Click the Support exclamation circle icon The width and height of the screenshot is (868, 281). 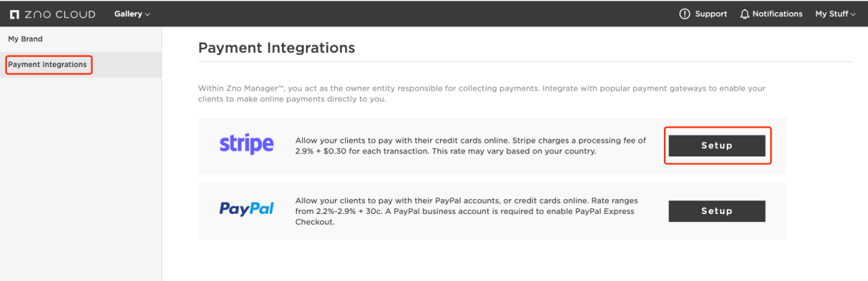coord(685,14)
